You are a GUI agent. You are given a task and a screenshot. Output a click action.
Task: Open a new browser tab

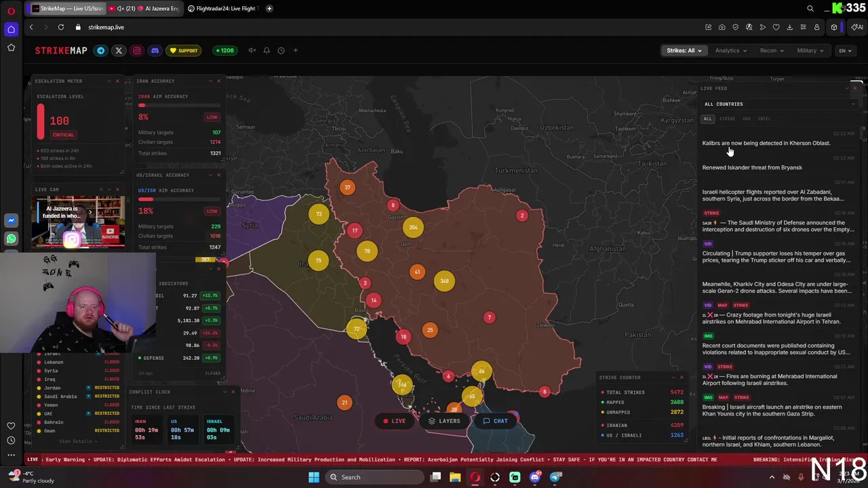click(x=269, y=8)
